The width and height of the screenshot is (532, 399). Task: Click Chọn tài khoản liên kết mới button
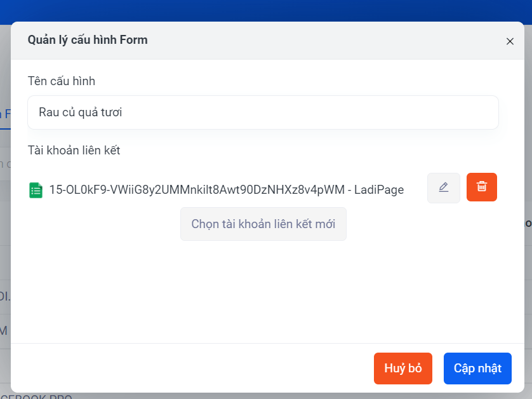pos(263,224)
